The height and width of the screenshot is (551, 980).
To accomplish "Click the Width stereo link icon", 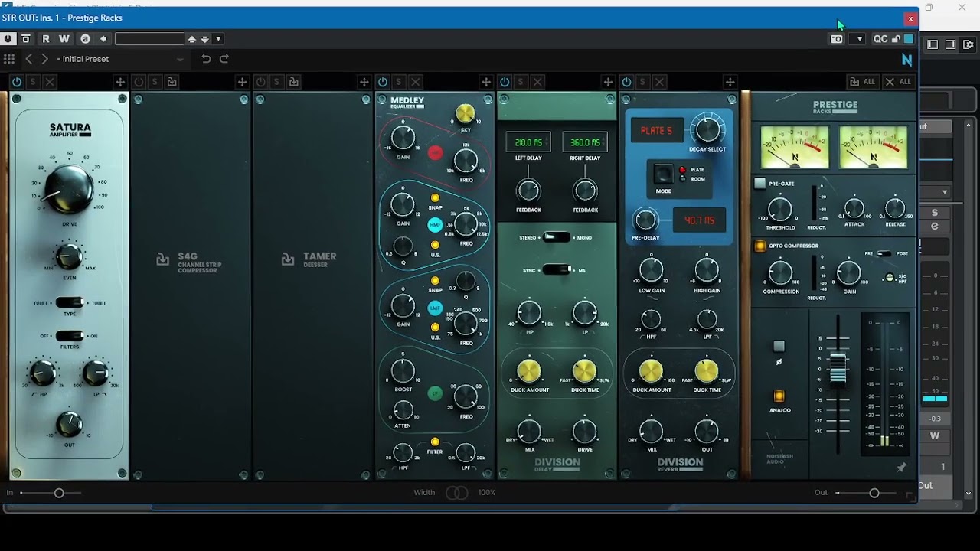I will tap(456, 493).
